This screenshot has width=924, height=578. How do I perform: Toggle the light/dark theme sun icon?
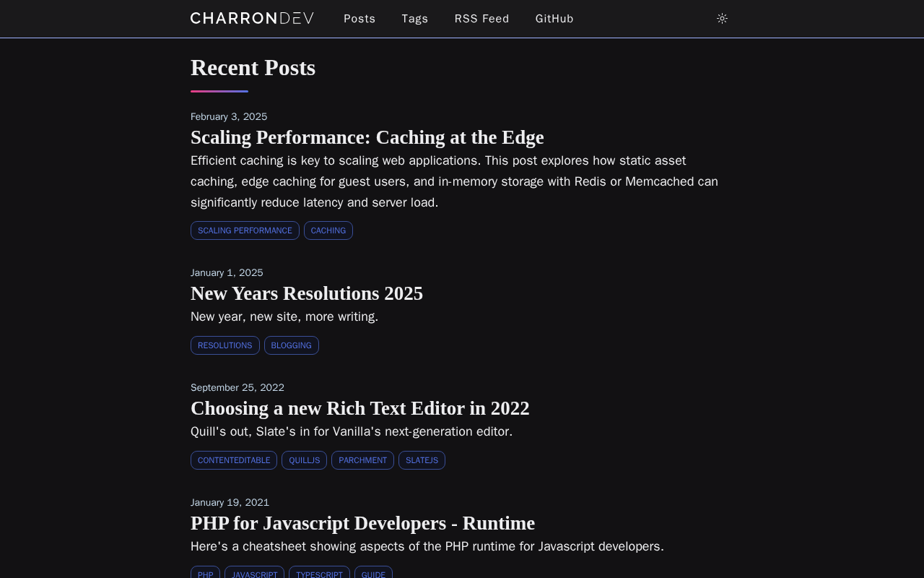coord(722,19)
